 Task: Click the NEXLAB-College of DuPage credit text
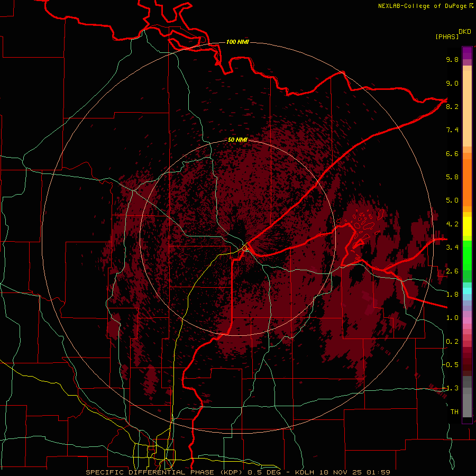click(422, 6)
